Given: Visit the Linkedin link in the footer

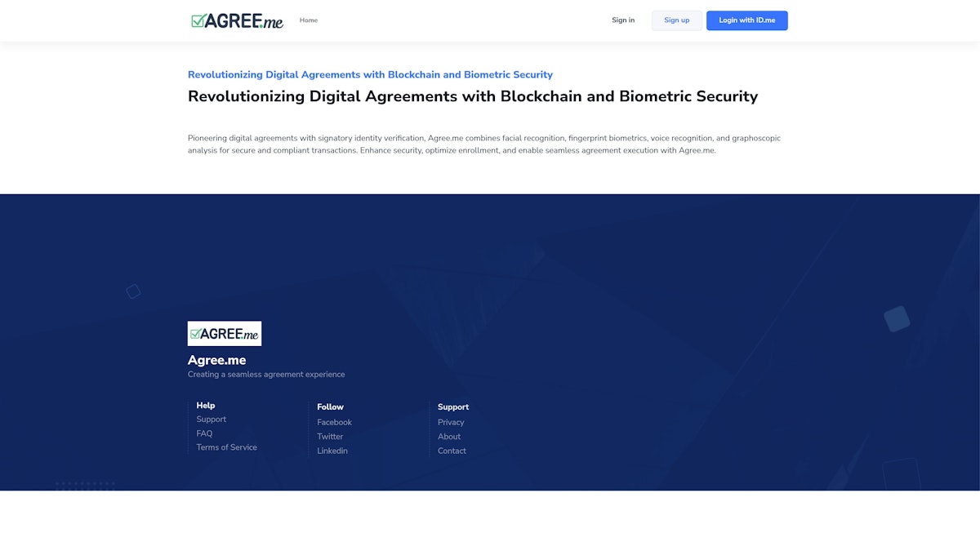Looking at the screenshot, I should click(x=332, y=451).
